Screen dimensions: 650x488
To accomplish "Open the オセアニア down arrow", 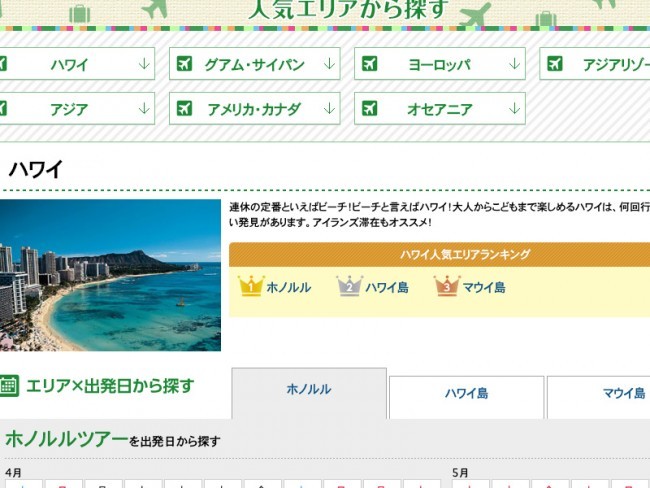I will pyautogui.click(x=514, y=109).
